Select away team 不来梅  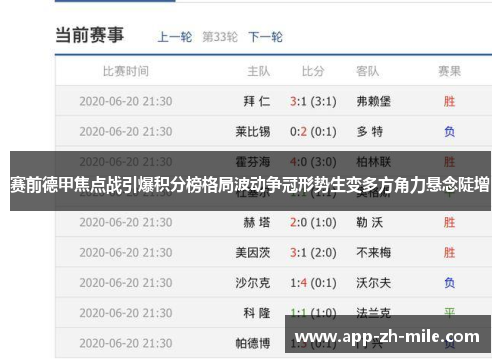[x=373, y=253]
